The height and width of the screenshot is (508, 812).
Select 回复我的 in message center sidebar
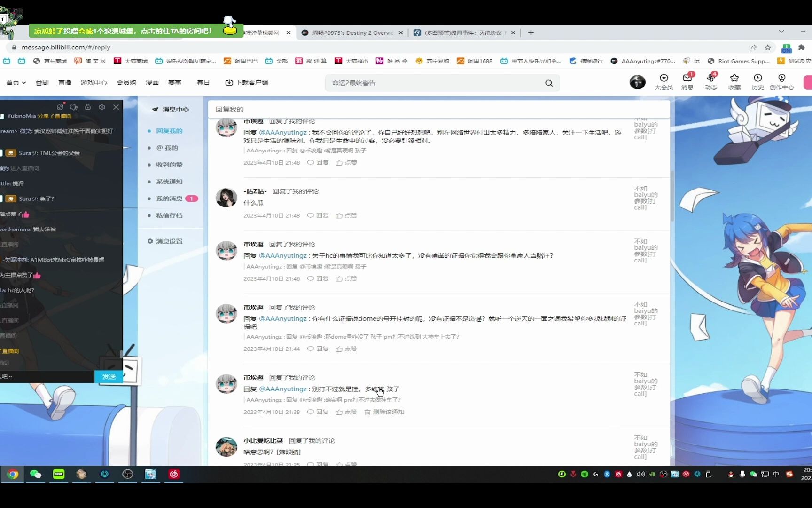click(x=169, y=131)
